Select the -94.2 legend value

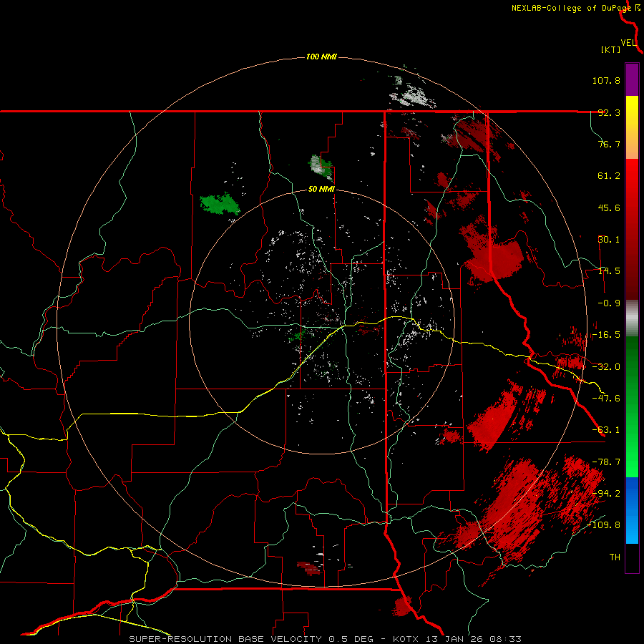[606, 494]
